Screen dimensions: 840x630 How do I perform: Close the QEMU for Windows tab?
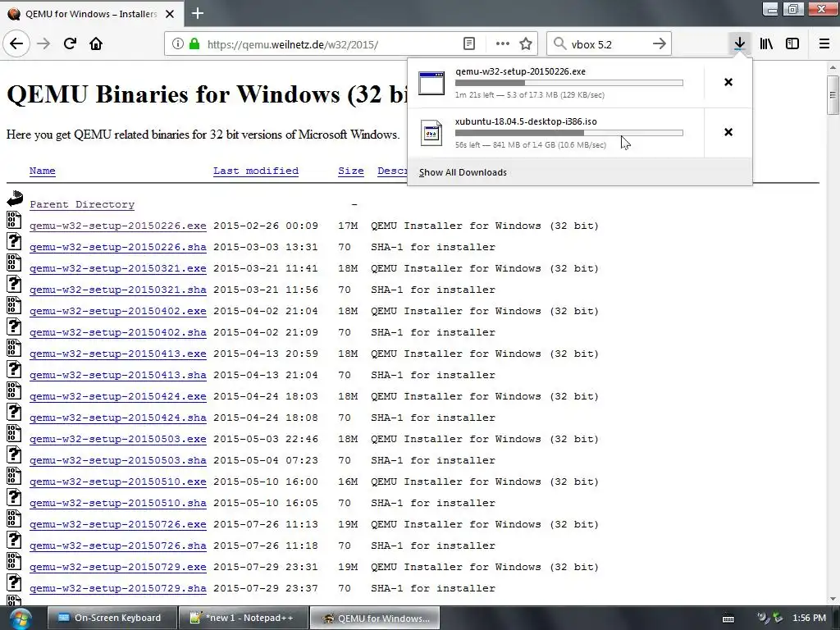click(x=170, y=14)
